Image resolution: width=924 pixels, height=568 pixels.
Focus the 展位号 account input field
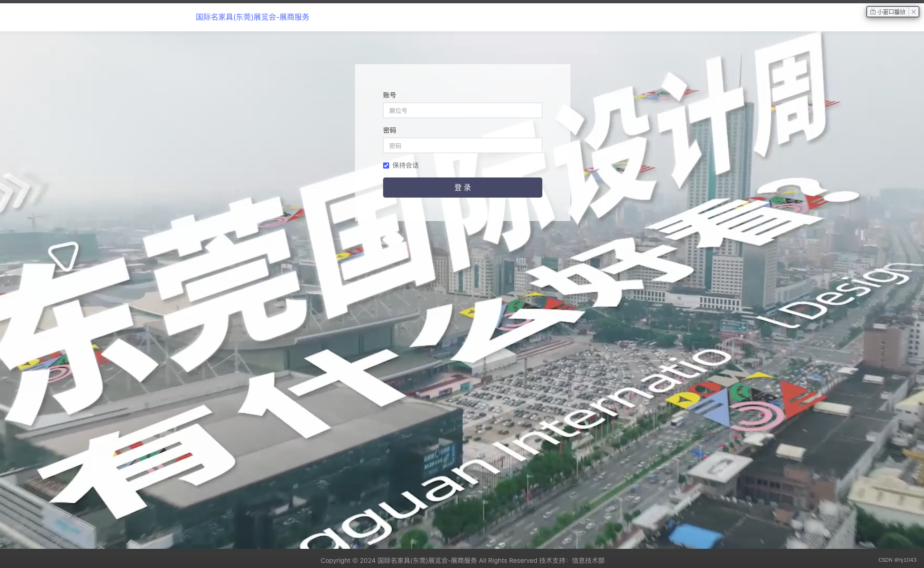(462, 110)
